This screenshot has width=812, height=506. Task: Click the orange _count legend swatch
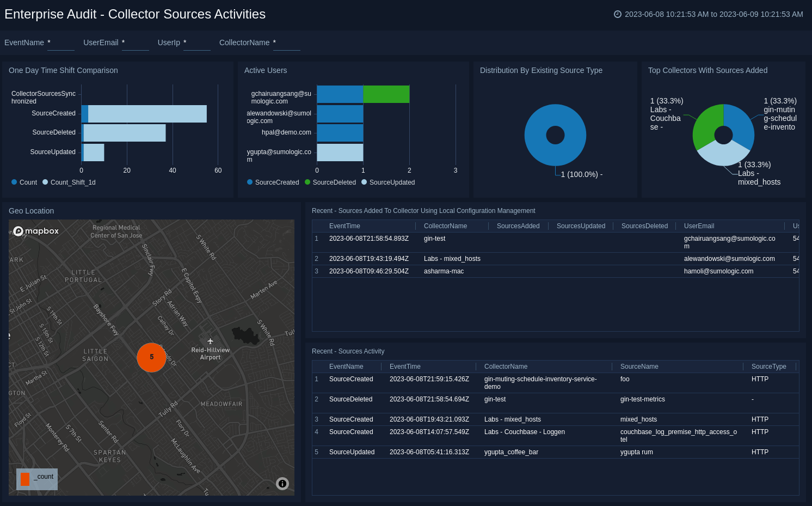25,479
